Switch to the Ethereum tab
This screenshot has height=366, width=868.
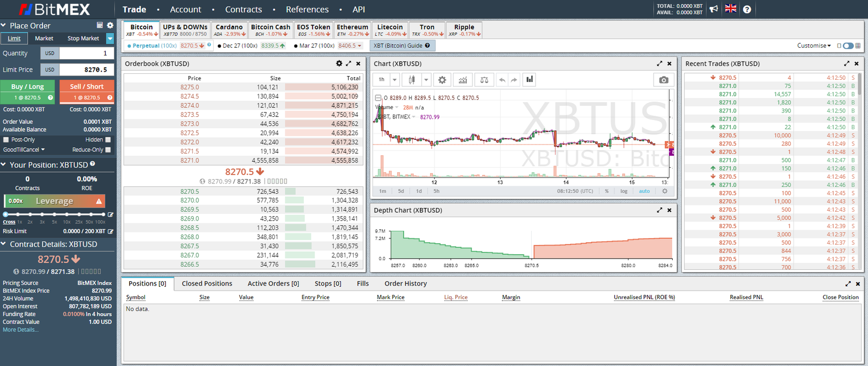tap(353, 30)
